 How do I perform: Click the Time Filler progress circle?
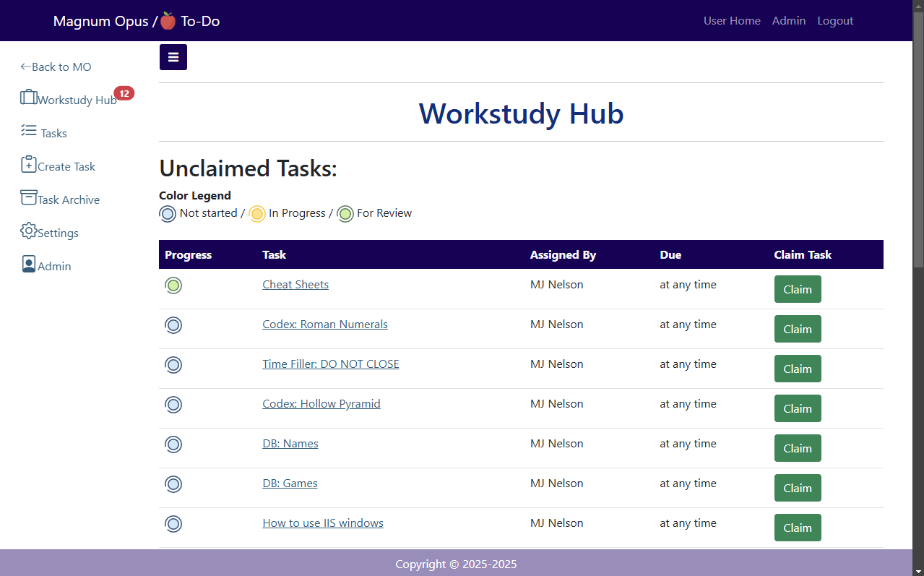[173, 365]
